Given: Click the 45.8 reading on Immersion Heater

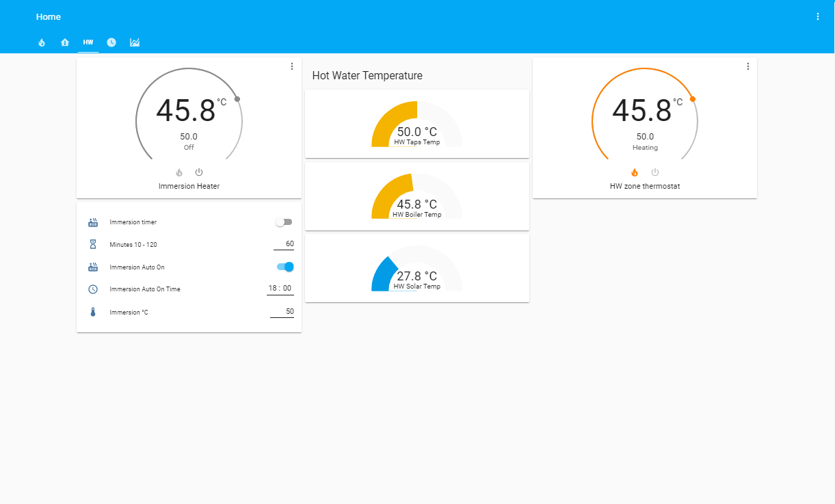Looking at the screenshot, I should tap(186, 111).
